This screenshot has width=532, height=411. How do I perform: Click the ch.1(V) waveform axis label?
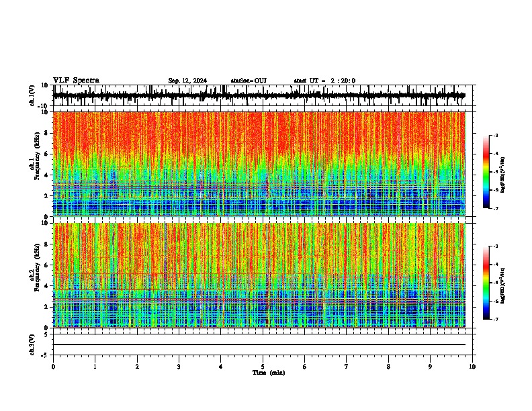(x=32, y=95)
